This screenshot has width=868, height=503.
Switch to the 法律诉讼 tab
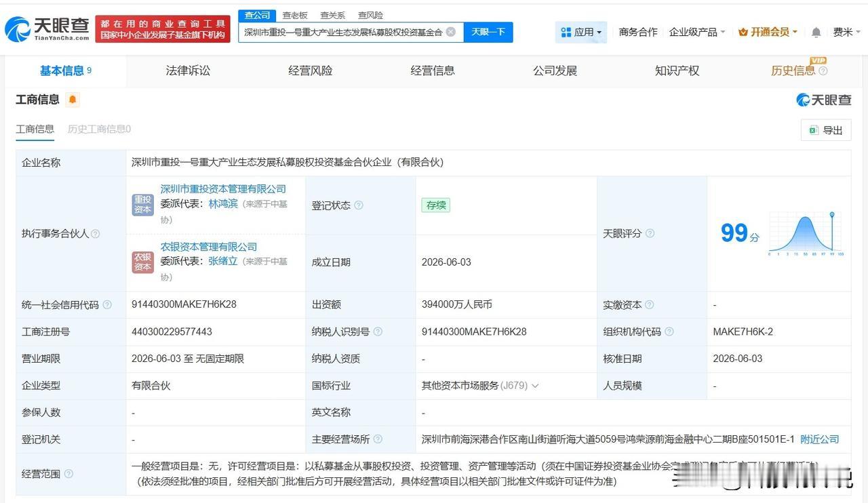188,71
